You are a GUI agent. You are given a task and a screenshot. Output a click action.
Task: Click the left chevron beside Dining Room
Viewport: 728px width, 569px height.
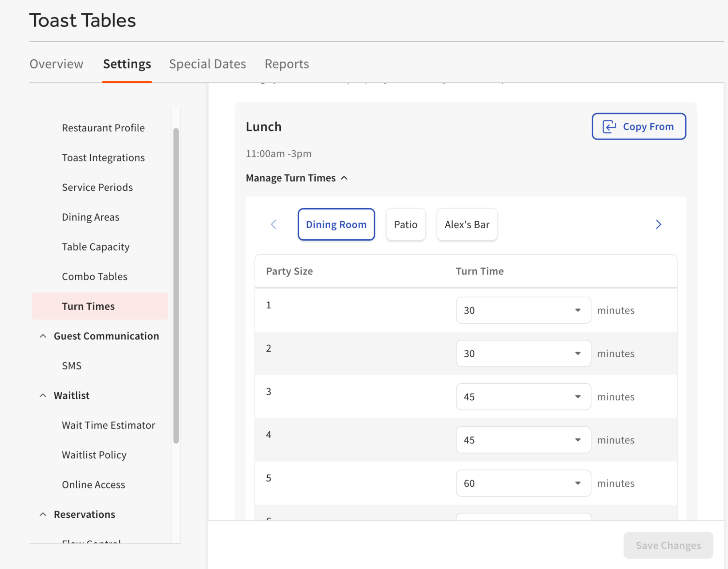pos(274,225)
